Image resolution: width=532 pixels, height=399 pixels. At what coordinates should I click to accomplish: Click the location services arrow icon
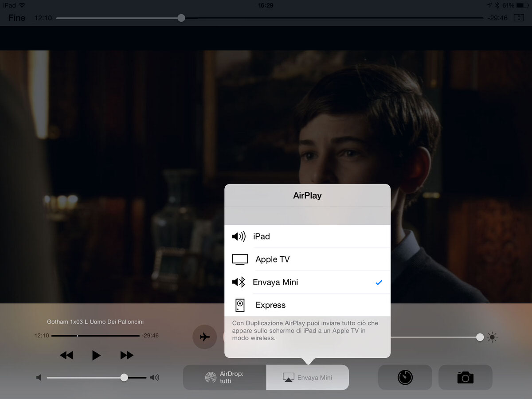[489, 5]
